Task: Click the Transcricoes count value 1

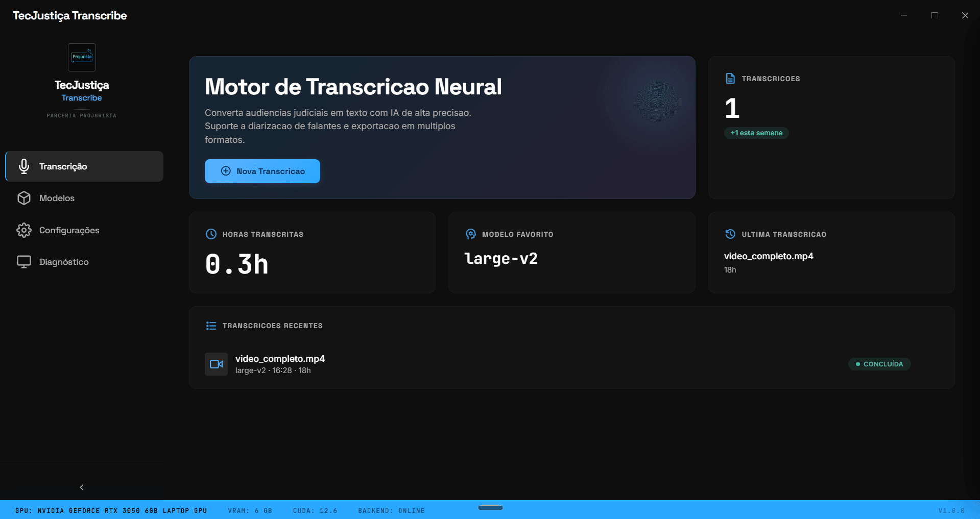Action: [x=732, y=108]
